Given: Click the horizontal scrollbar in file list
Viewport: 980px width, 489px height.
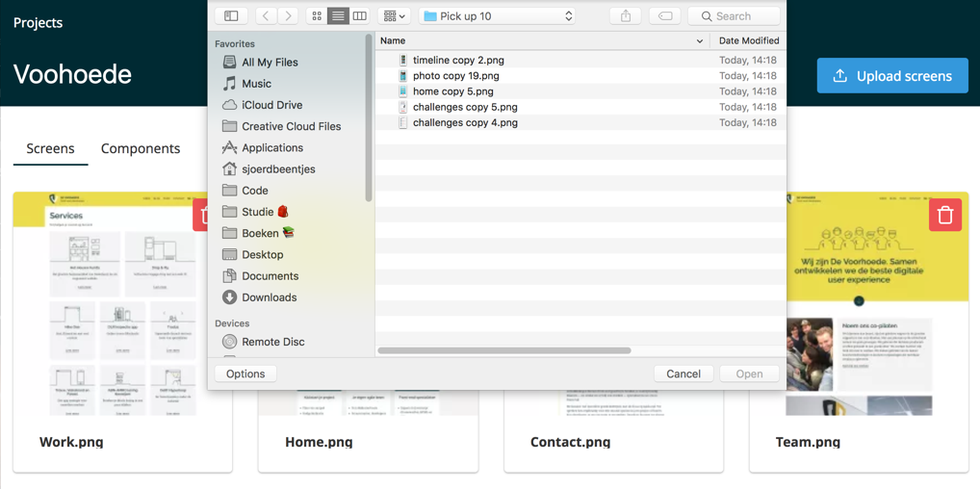Looking at the screenshot, I should [x=504, y=350].
